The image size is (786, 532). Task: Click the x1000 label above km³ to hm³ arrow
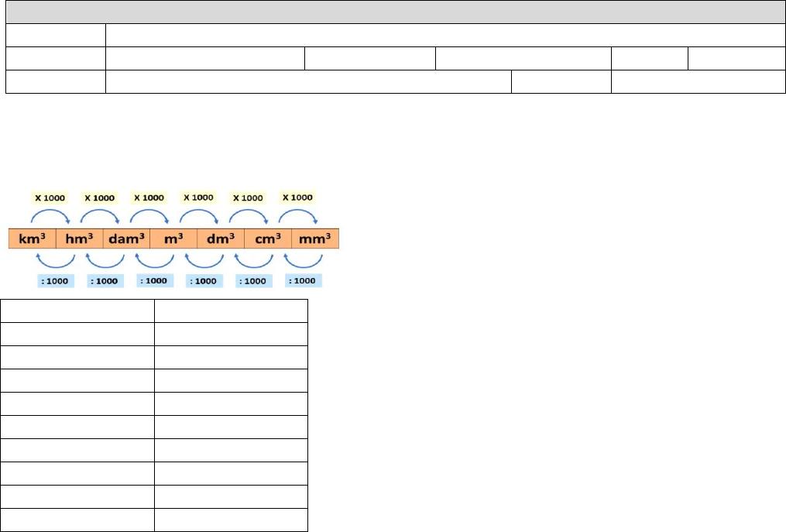tap(50, 198)
